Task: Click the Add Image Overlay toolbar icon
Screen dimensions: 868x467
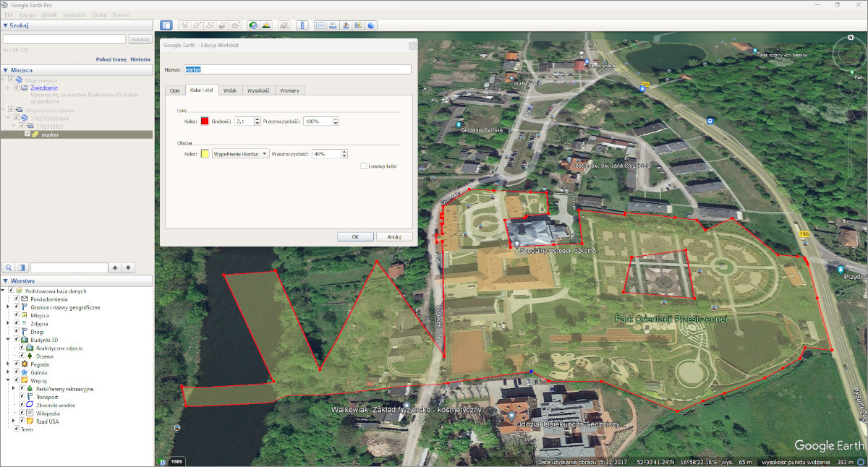Action: (224, 25)
